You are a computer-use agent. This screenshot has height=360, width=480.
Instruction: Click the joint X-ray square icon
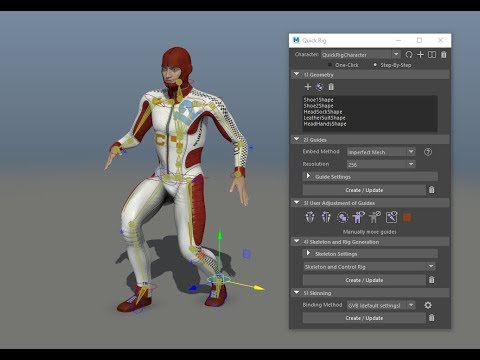tap(391, 217)
